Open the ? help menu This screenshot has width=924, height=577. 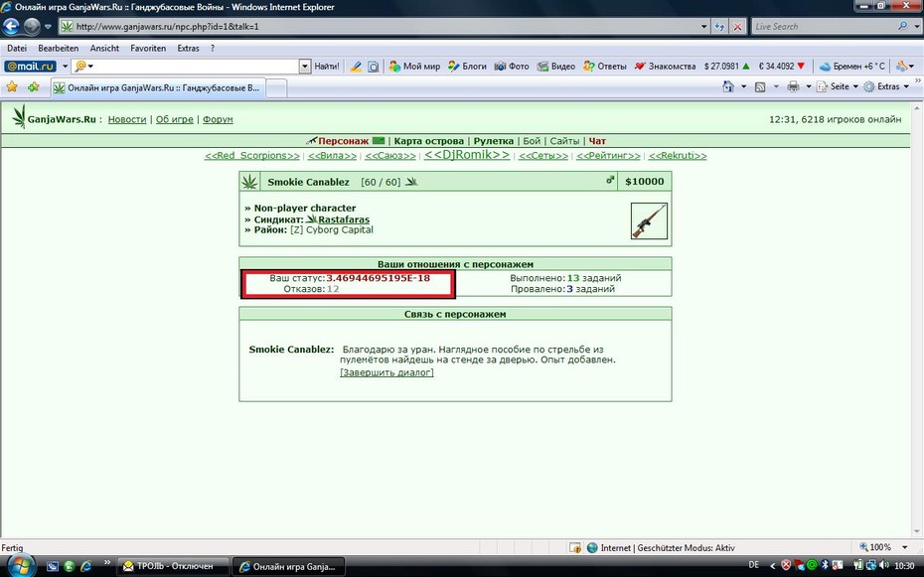pos(213,49)
